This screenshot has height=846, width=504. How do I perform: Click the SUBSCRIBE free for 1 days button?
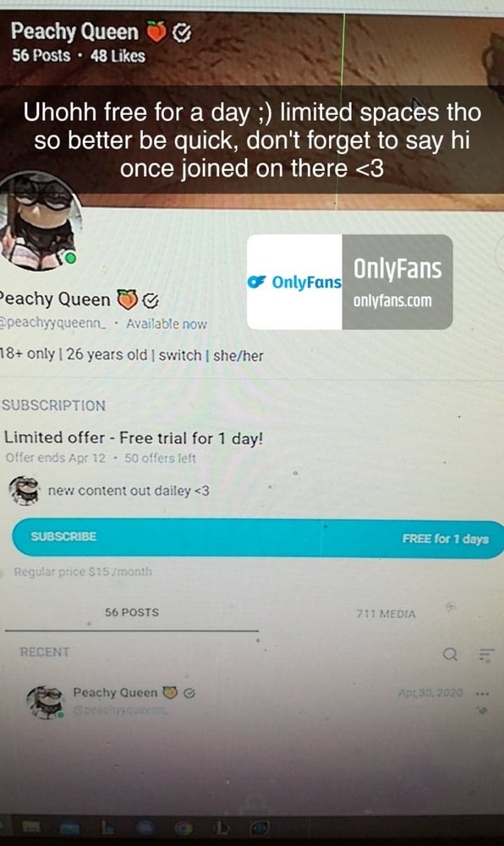pyautogui.click(x=258, y=537)
